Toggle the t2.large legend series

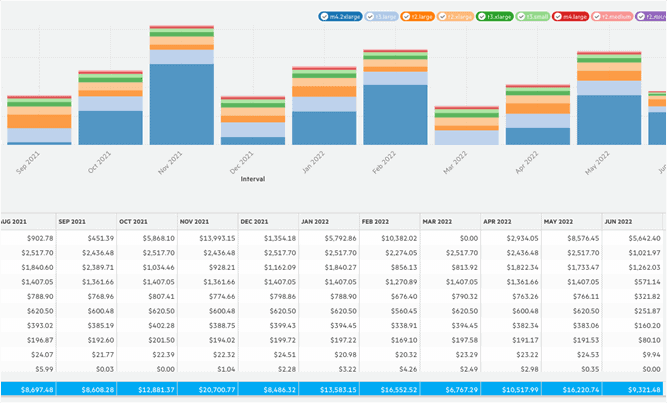418,17
